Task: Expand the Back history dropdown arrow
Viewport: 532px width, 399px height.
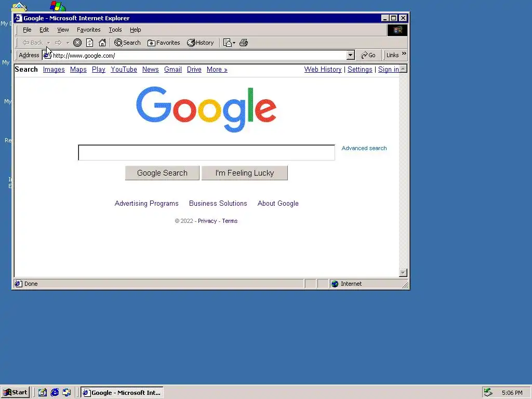Action: click(x=48, y=43)
